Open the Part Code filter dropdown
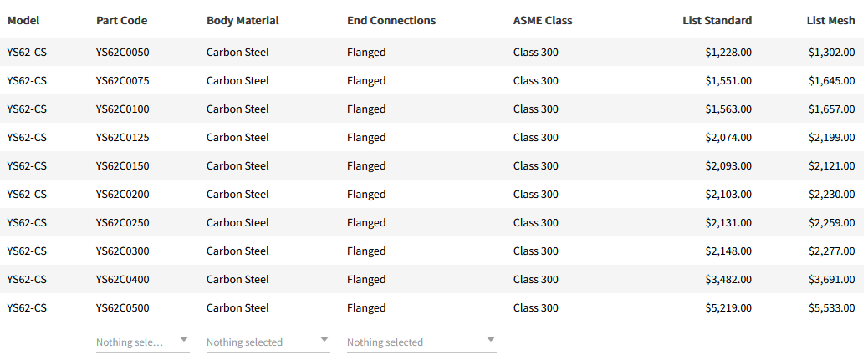The image size is (868, 355). point(142,342)
